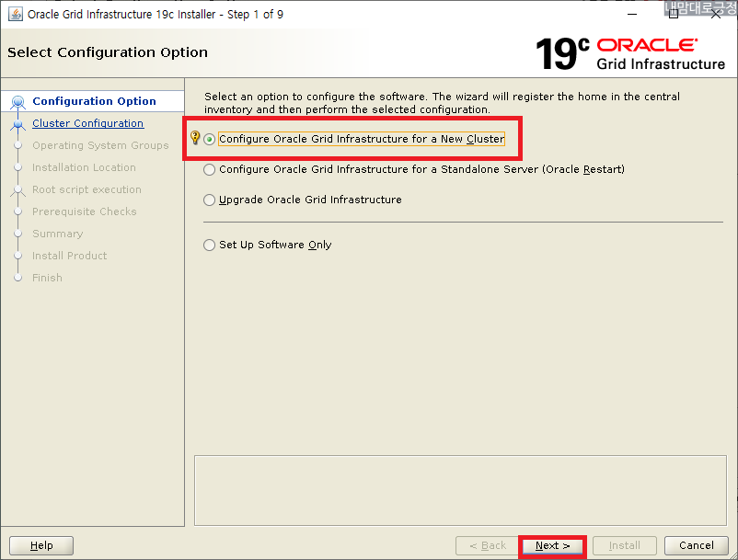738x560 pixels.
Task: Click the empty message box at bottom
Action: [460, 490]
